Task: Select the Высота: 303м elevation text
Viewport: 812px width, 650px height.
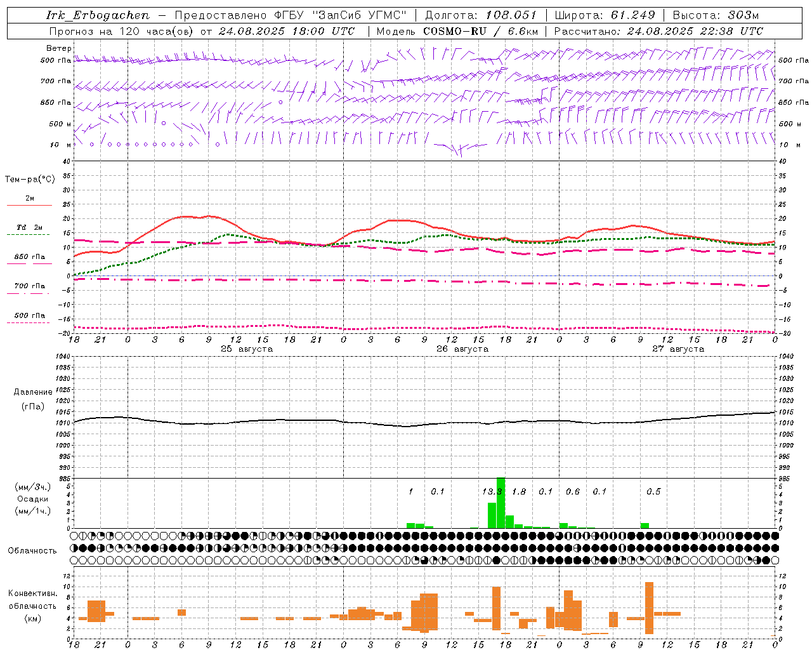Action: pos(716,15)
